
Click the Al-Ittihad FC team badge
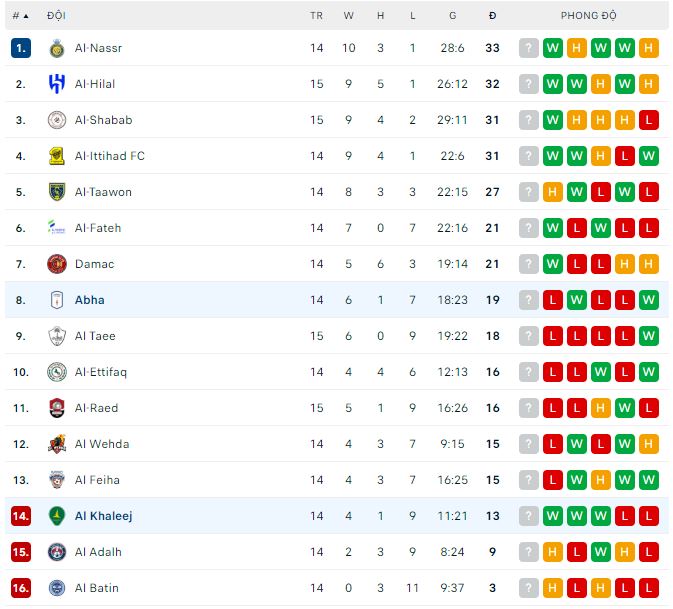point(57,156)
